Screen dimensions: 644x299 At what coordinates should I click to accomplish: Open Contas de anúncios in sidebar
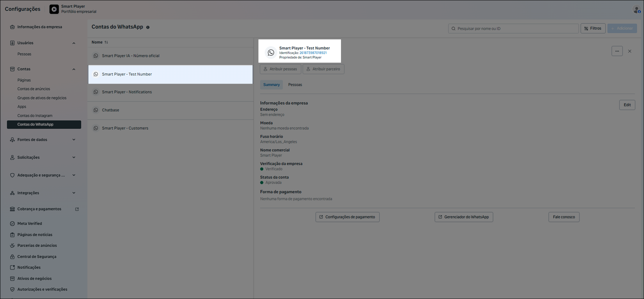point(34,89)
